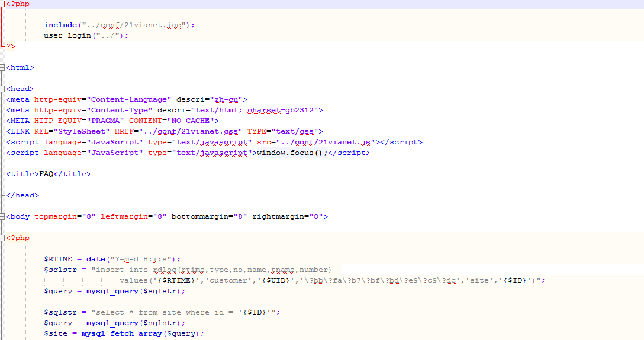Collapse the <html> tag fold marker

point(2,67)
